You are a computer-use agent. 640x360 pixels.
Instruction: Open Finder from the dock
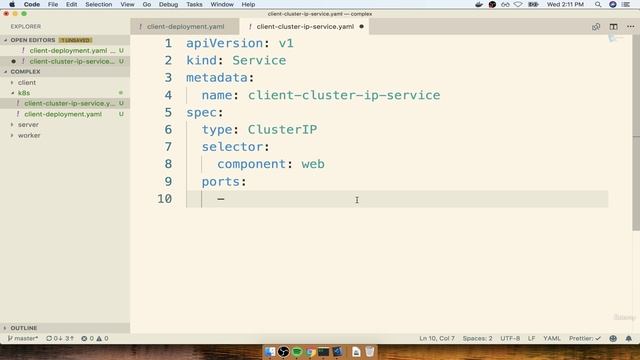click(x=270, y=351)
